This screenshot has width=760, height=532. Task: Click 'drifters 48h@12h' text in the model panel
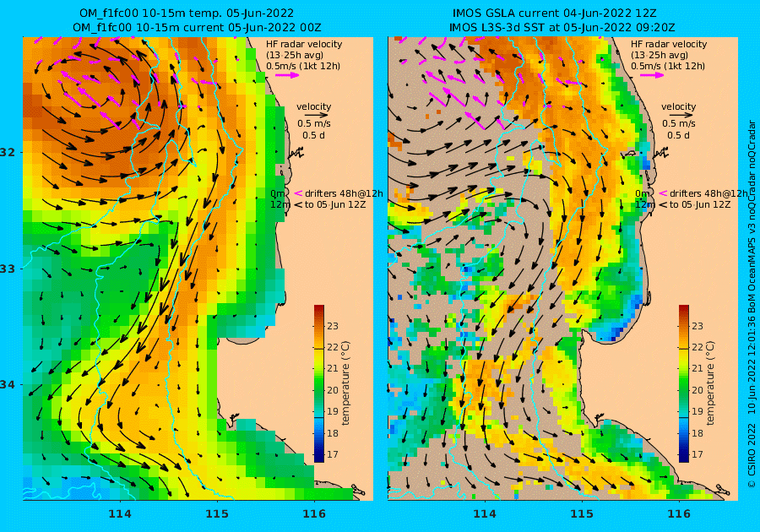[x=344, y=193]
